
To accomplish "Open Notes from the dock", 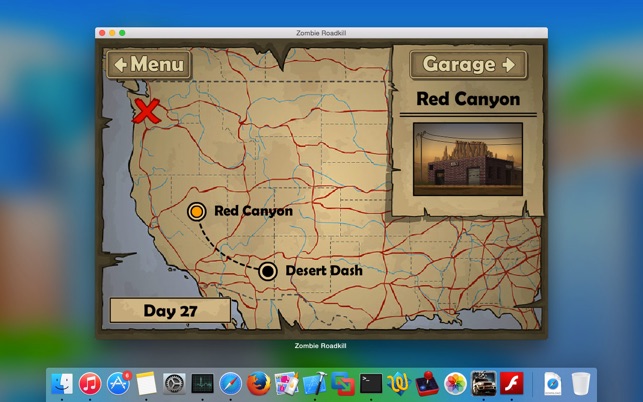I will coord(146,384).
